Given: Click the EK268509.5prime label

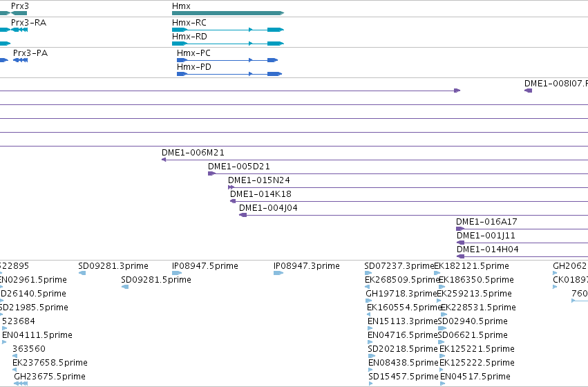Looking at the screenshot, I should click(x=402, y=280).
